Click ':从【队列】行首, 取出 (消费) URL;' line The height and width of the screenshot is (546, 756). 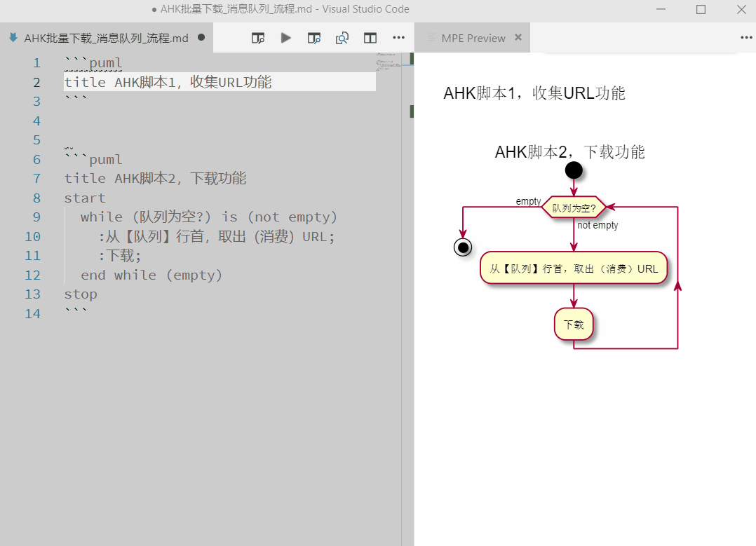coord(217,237)
